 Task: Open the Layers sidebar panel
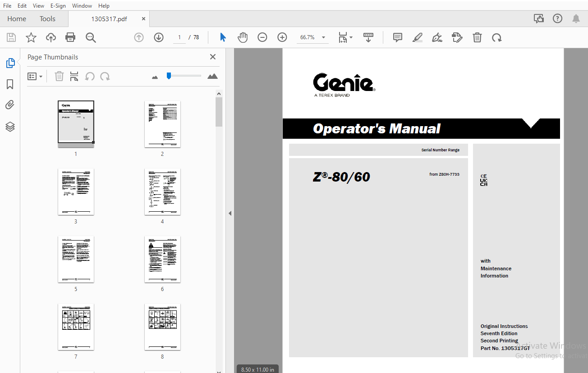[x=10, y=127]
